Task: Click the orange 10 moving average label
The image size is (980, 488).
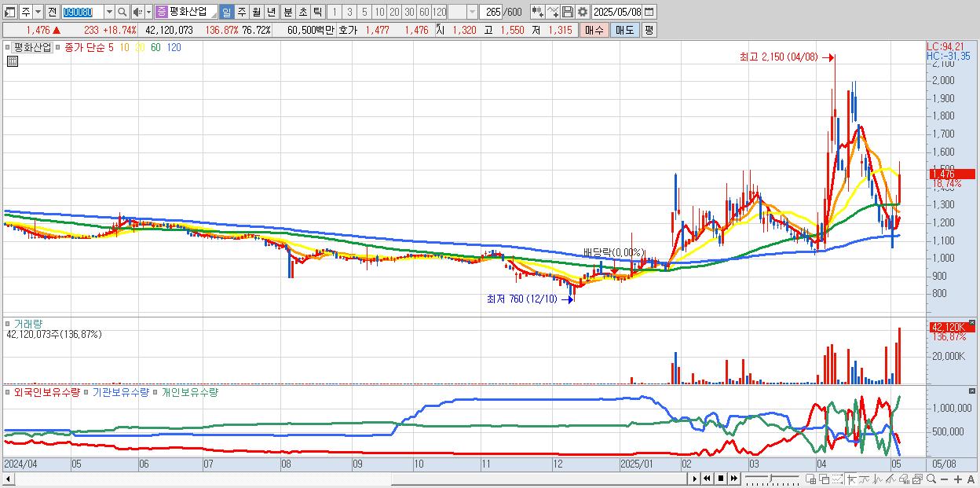Action: [124, 47]
